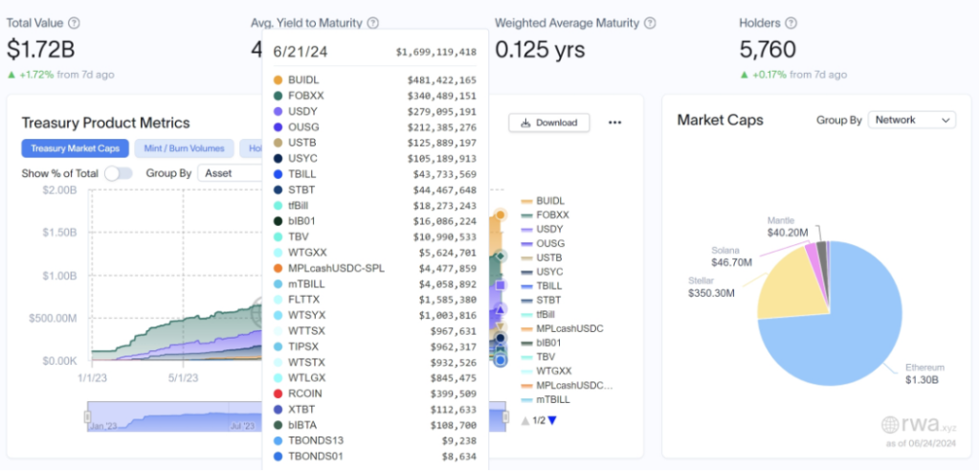Screen dimensions: 980x471
Task: Click the TBONDS01 tooltip row
Action: click(x=374, y=456)
